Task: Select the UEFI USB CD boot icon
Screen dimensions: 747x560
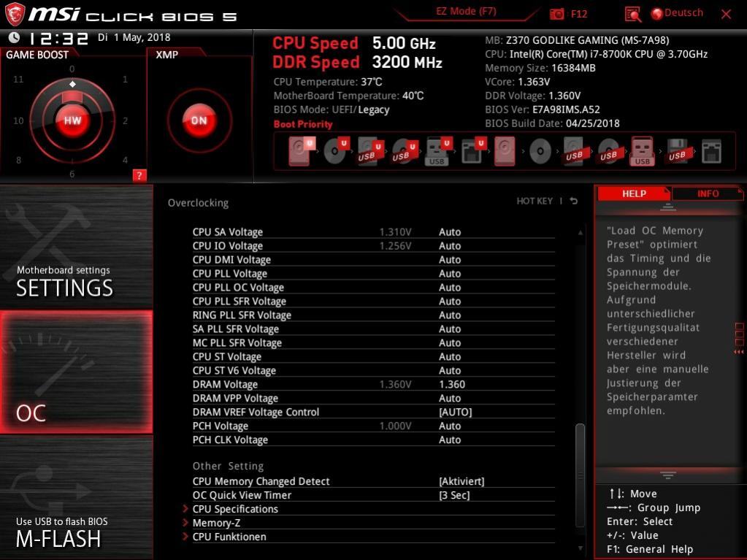Action: 405,151
